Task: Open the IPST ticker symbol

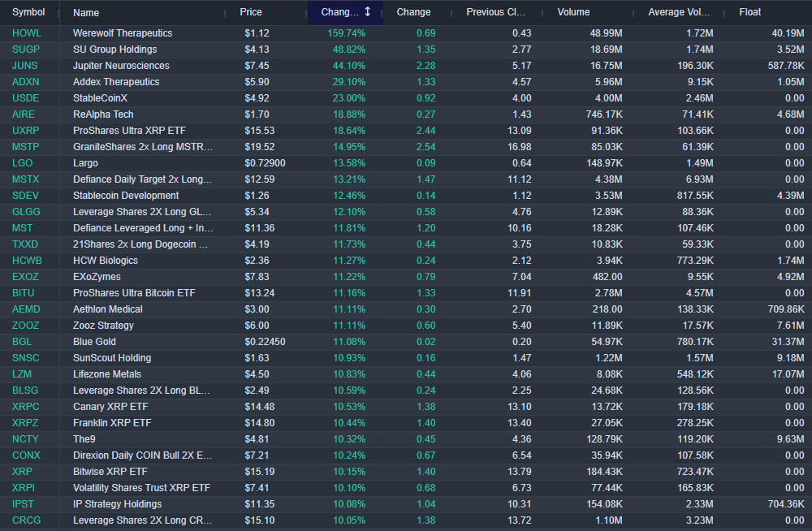Action: 23,504
